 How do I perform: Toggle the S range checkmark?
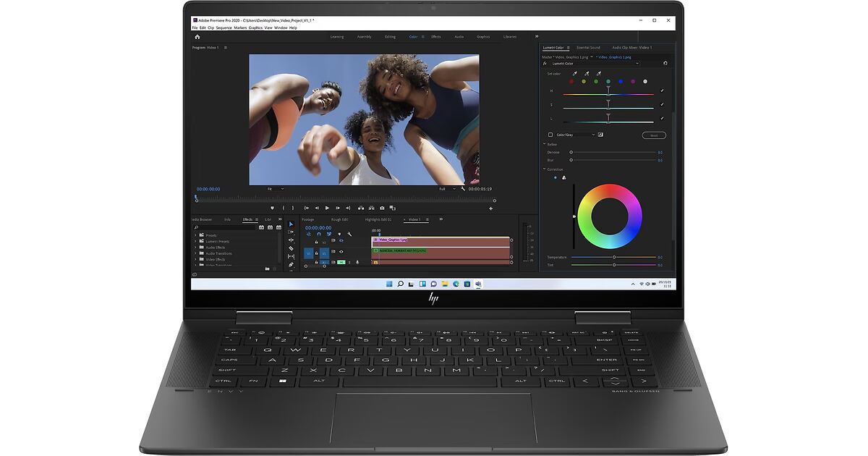point(662,104)
